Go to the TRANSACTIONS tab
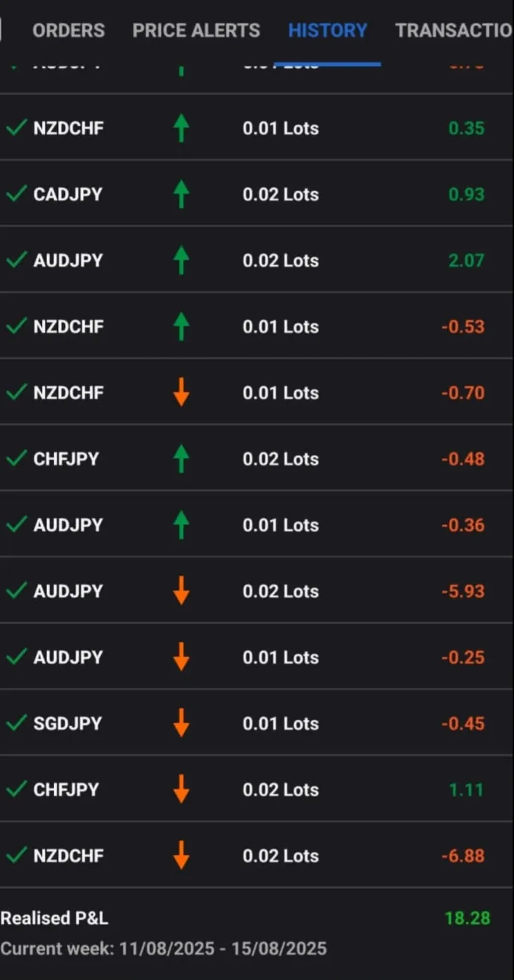514x980 pixels. pyautogui.click(x=454, y=30)
